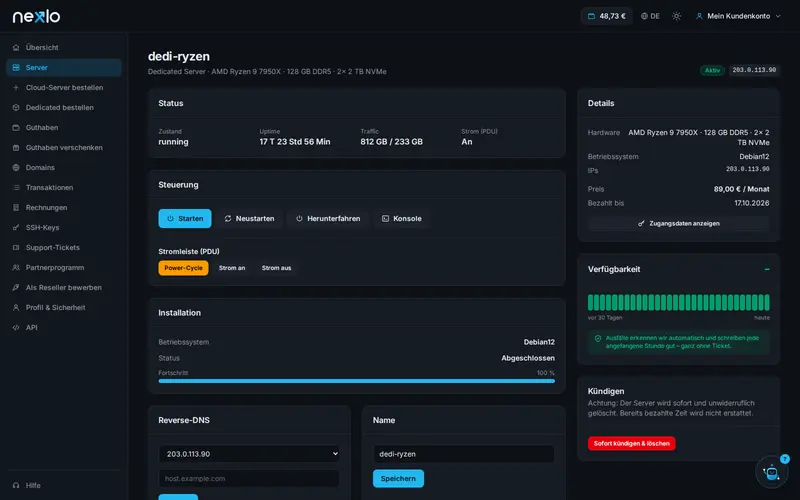This screenshot has width=800, height=500.
Task: Click the Support-Tickets icon
Action: click(x=16, y=247)
